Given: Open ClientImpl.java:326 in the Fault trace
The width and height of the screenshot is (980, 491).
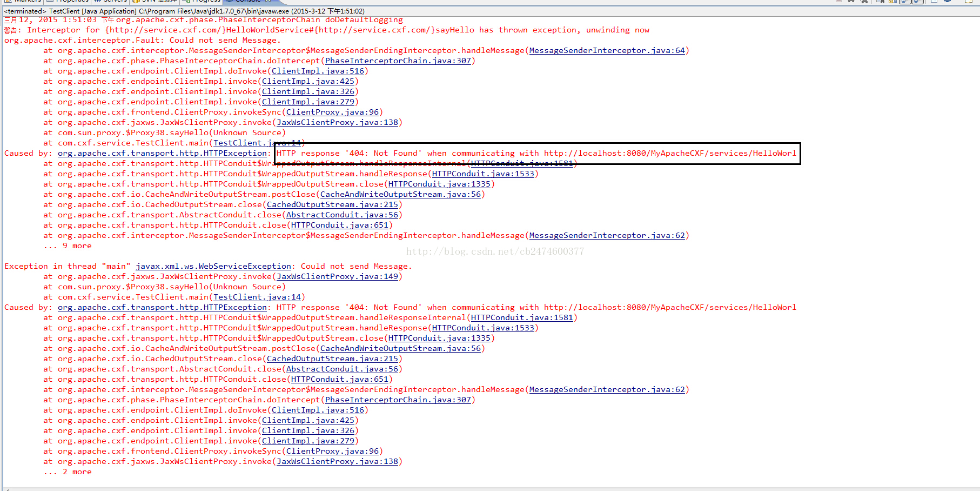Looking at the screenshot, I should click(x=308, y=91).
